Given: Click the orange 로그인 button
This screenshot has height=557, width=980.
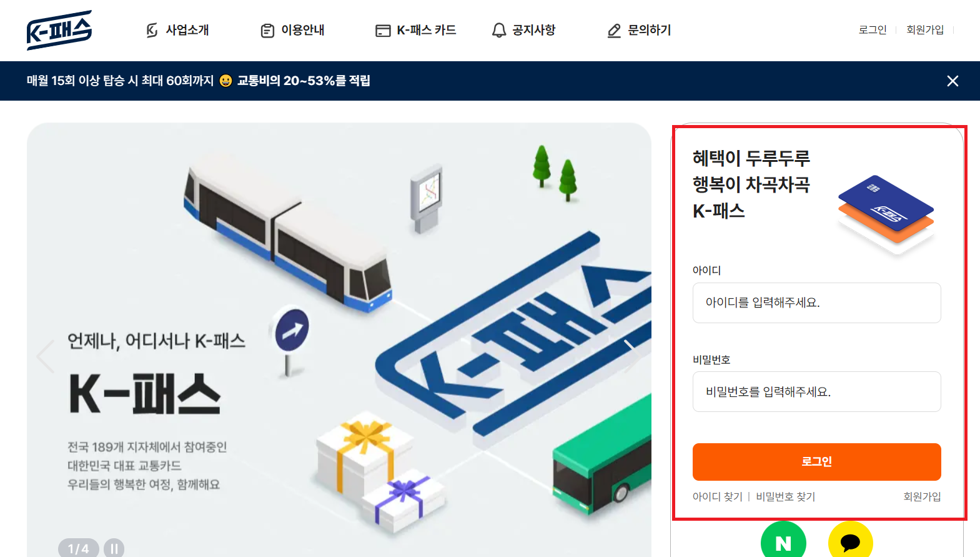Looking at the screenshot, I should tap(816, 461).
